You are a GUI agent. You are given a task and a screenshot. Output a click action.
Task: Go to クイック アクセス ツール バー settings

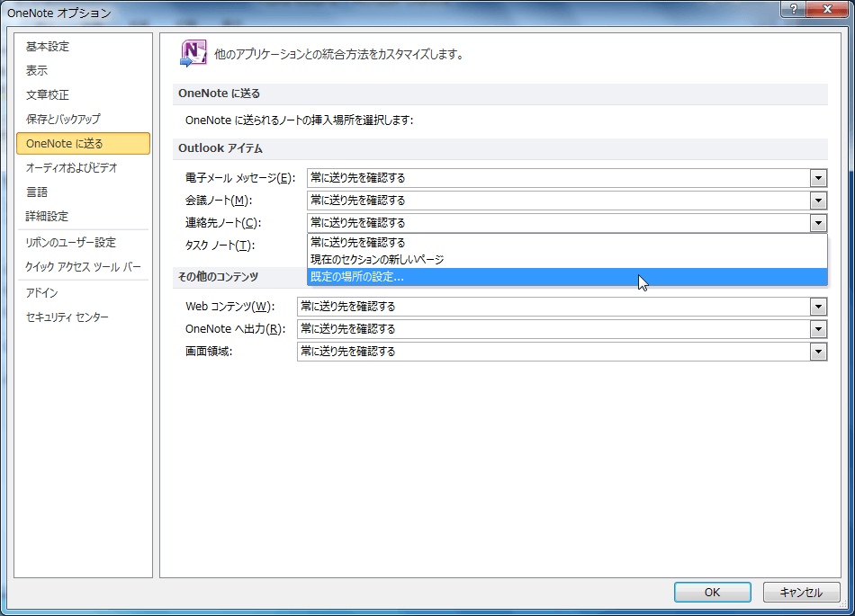83,267
